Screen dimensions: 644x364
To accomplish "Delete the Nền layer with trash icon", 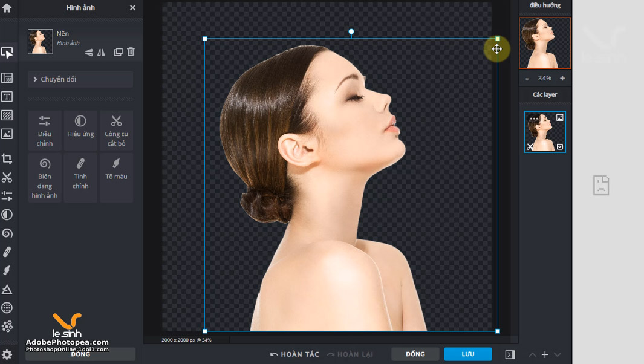I will pos(131,52).
